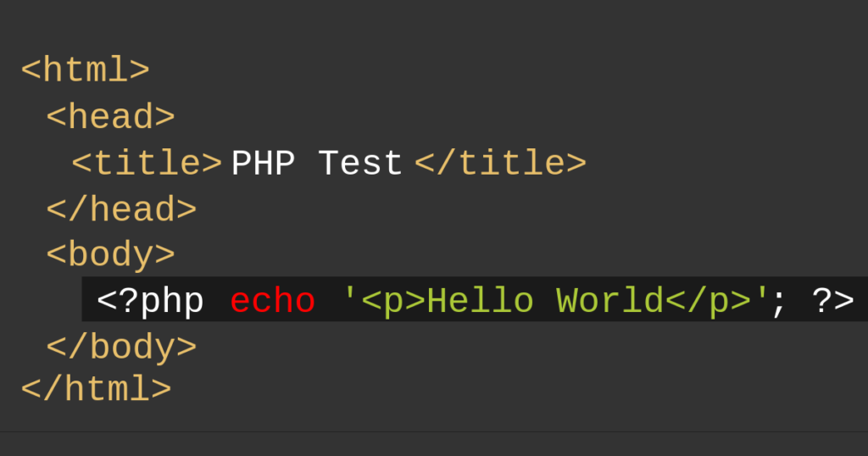The width and height of the screenshot is (868, 456).
Task: Click the word World in green string
Action: pos(610,301)
